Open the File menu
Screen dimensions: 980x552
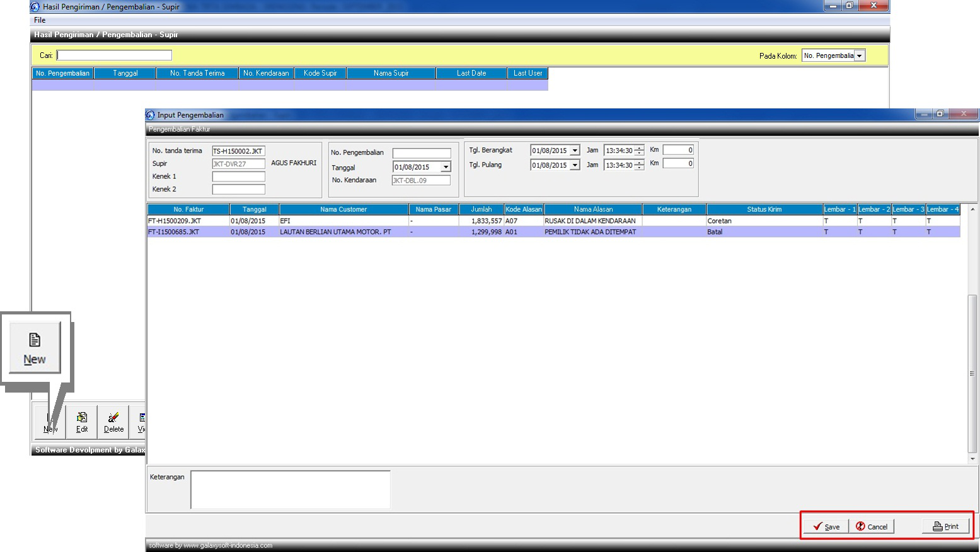[40, 20]
